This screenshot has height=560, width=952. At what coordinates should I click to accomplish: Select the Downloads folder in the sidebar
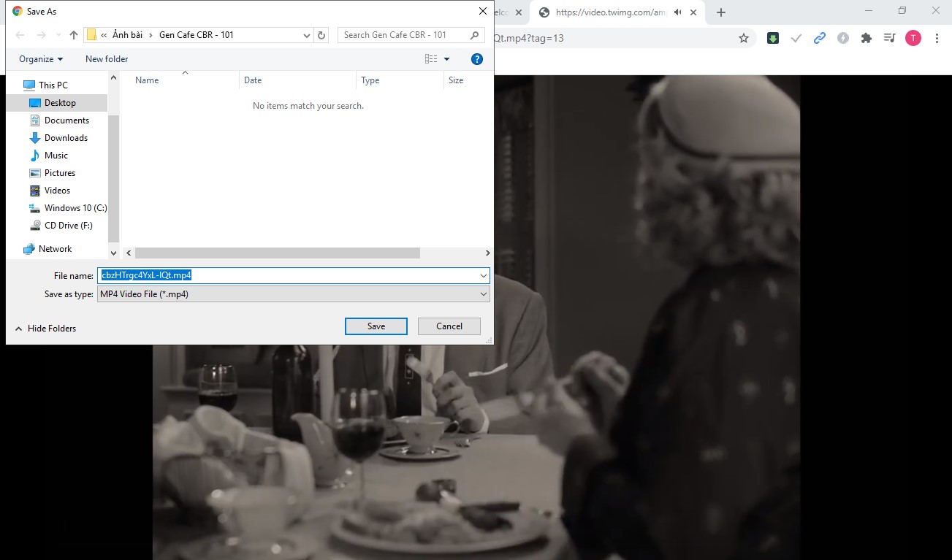point(66,137)
